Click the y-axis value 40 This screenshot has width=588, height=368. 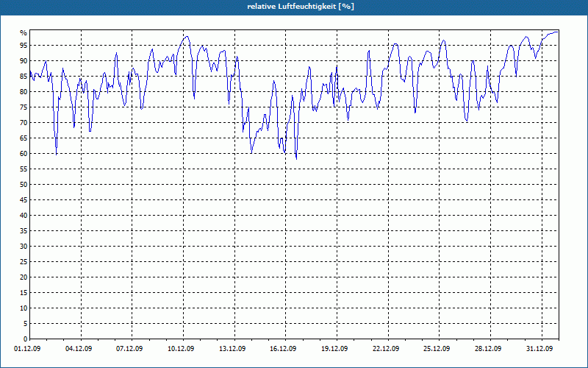pos(24,216)
